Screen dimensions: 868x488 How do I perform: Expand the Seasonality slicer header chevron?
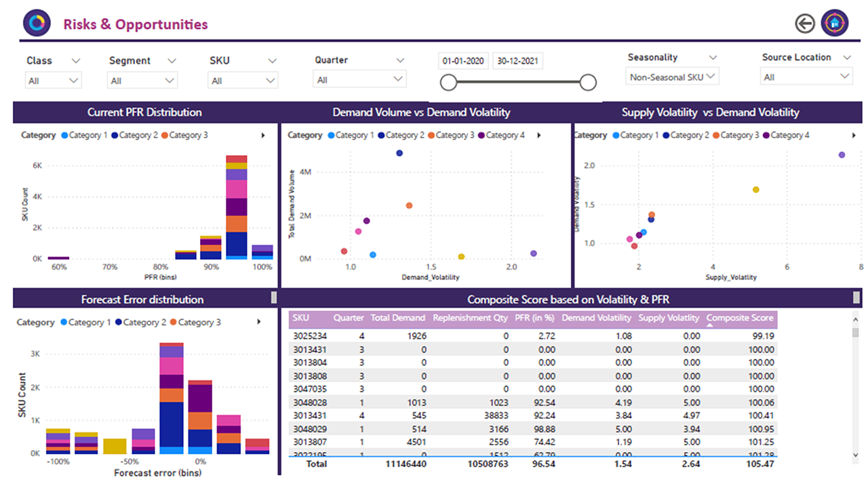click(712, 58)
